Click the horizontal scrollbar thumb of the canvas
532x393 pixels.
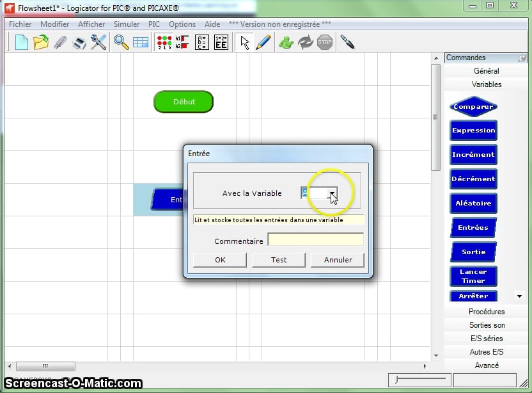pos(45,366)
